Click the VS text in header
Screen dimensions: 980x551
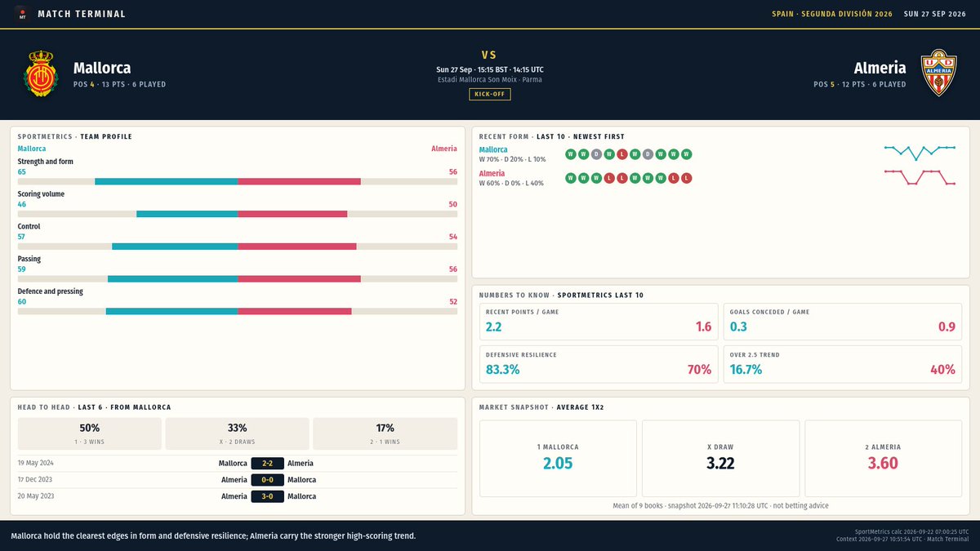(x=490, y=55)
